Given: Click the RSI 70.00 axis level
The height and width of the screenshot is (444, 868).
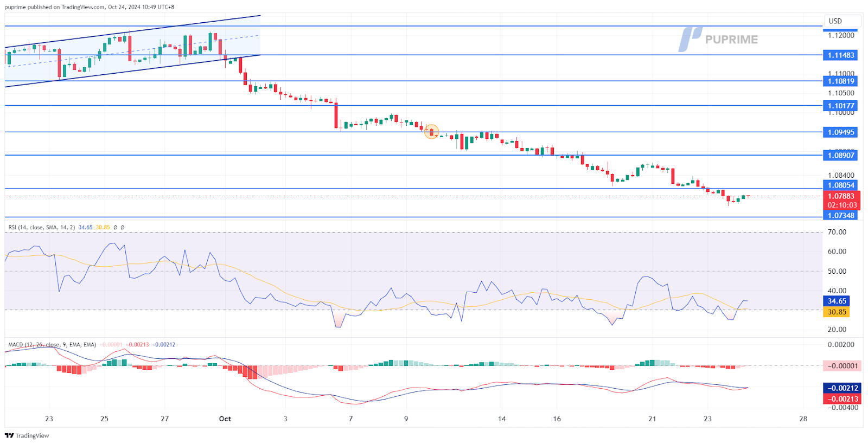Looking at the screenshot, I should pos(837,232).
